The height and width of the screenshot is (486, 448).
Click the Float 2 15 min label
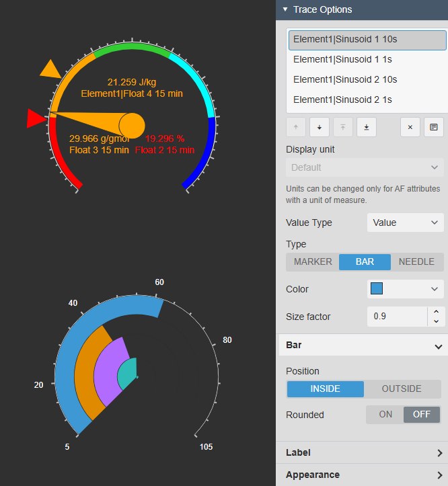pyautogui.click(x=165, y=151)
